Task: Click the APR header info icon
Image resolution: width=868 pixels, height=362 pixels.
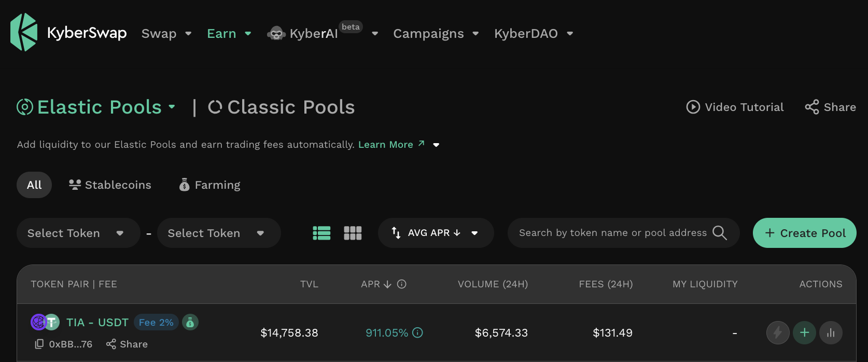Action: [x=401, y=284]
